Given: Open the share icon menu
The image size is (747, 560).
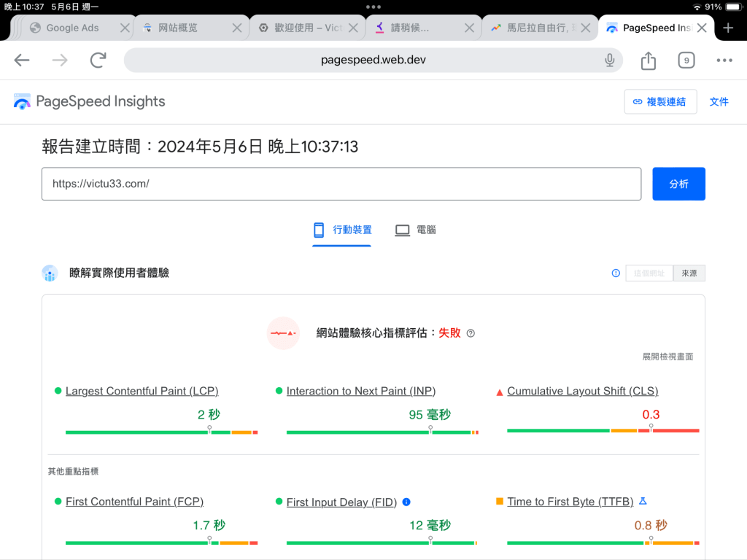Looking at the screenshot, I should 649,61.
